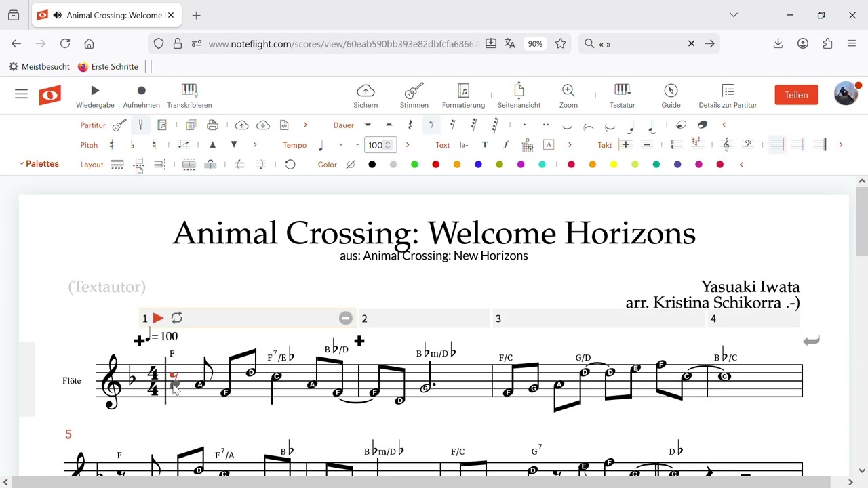Toggle the sharp accidental in Pitch row
Screen dimensions: 868x488
111,145
